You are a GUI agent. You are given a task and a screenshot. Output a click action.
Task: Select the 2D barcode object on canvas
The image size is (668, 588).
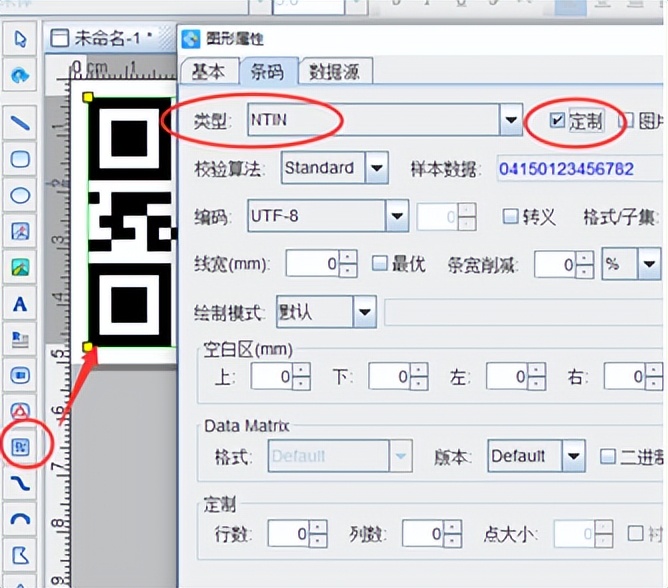[132, 222]
